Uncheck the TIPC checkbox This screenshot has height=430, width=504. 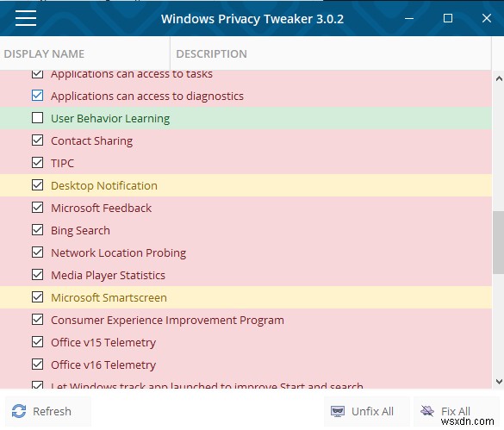37,163
